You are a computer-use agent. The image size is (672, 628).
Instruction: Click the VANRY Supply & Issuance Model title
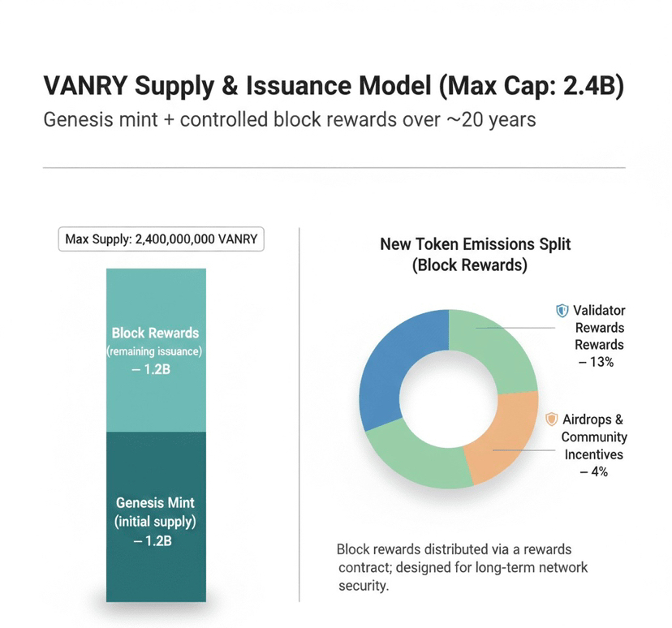tap(333, 89)
